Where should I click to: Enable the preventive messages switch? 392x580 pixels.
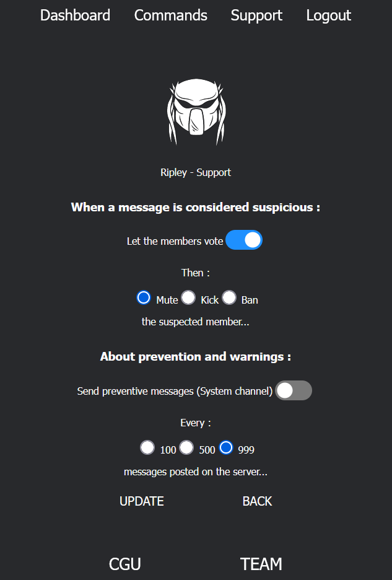coord(294,390)
